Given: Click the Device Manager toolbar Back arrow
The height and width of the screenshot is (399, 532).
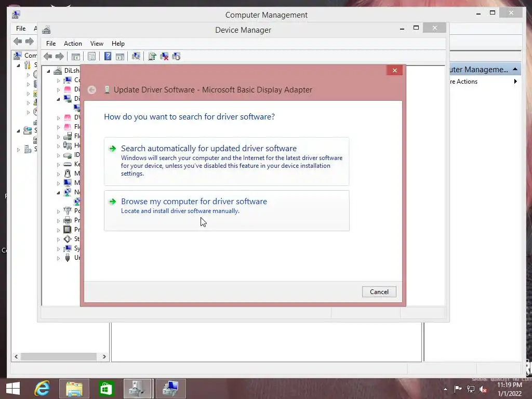Looking at the screenshot, I should [x=48, y=56].
